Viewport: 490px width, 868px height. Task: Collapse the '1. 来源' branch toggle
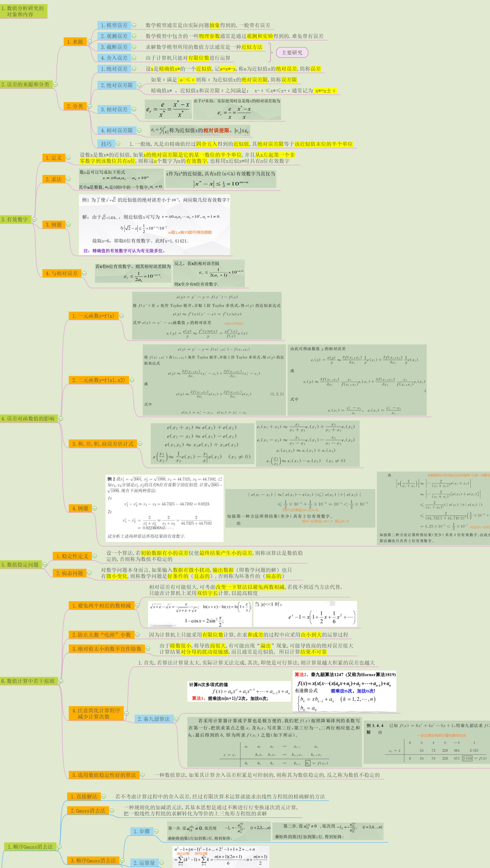90,42
